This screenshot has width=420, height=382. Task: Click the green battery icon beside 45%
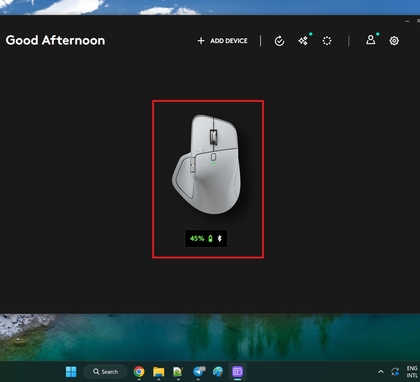(x=210, y=238)
